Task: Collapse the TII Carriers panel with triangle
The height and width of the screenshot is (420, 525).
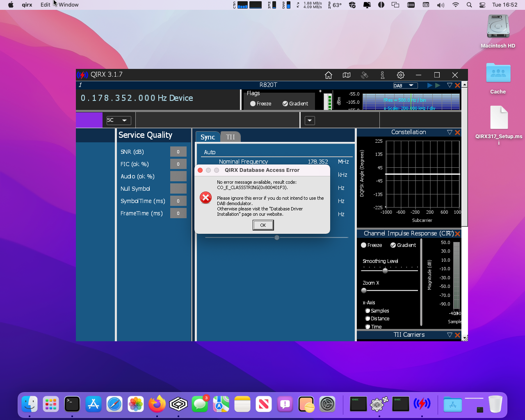Action: pos(450,335)
